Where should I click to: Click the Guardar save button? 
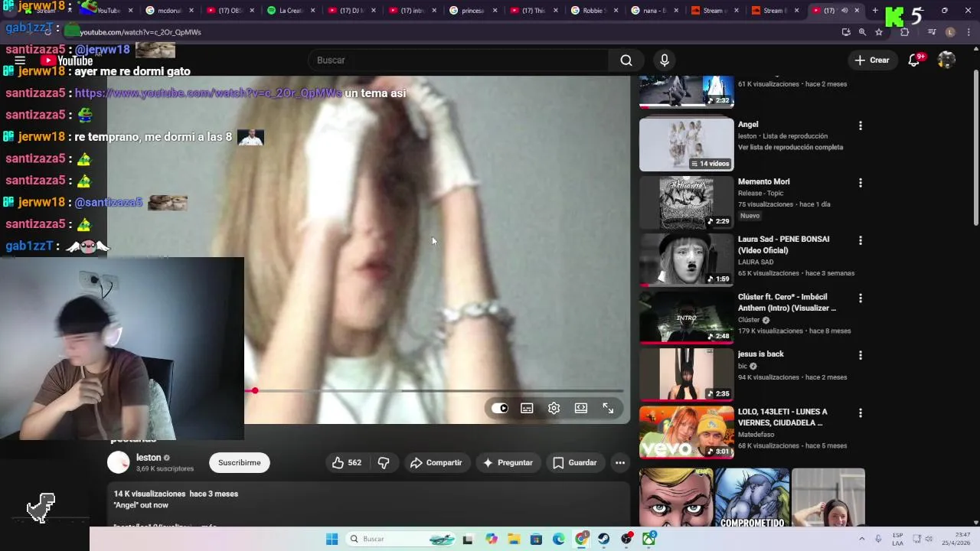point(575,462)
